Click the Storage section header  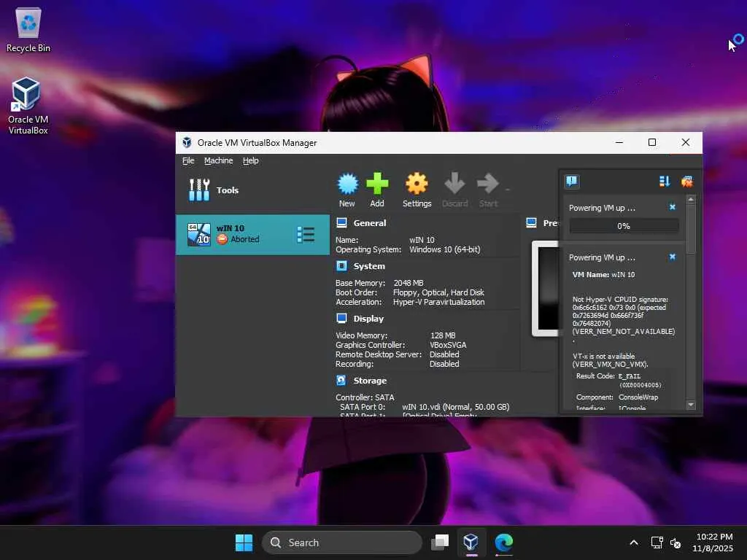pos(370,381)
